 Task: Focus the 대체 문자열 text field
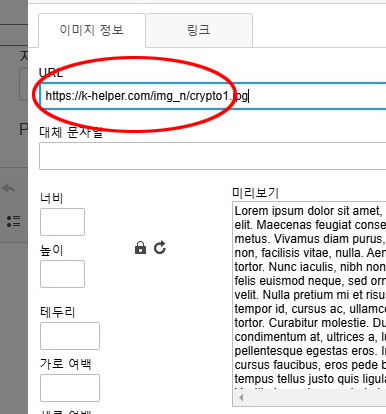coord(213,156)
